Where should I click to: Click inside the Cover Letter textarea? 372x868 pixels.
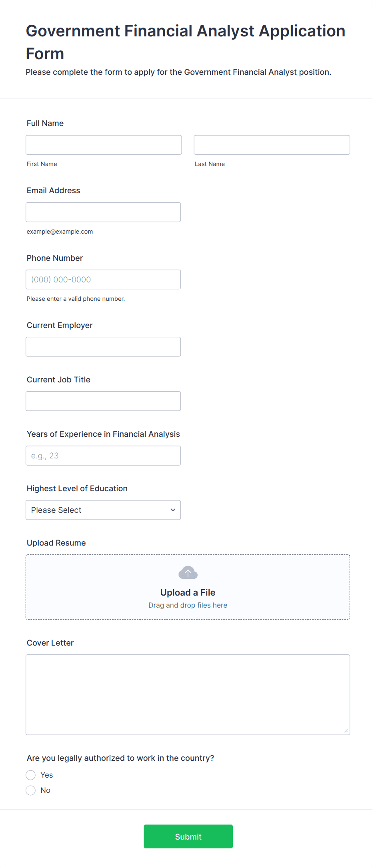tap(188, 694)
